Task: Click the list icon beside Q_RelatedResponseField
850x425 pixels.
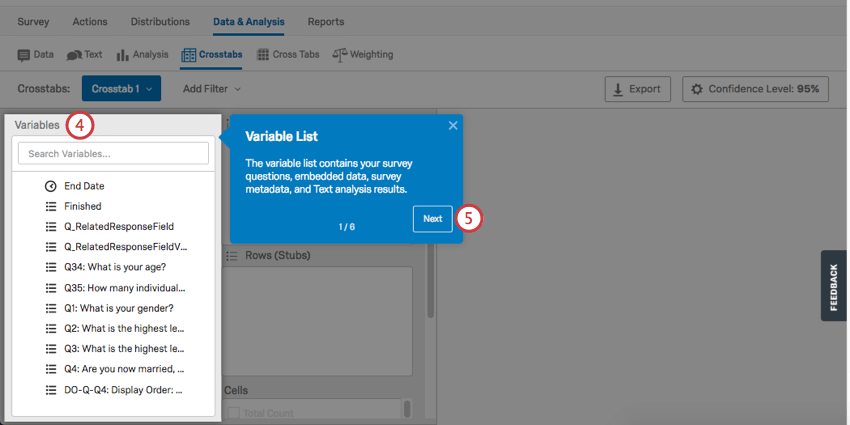Action: click(50, 227)
